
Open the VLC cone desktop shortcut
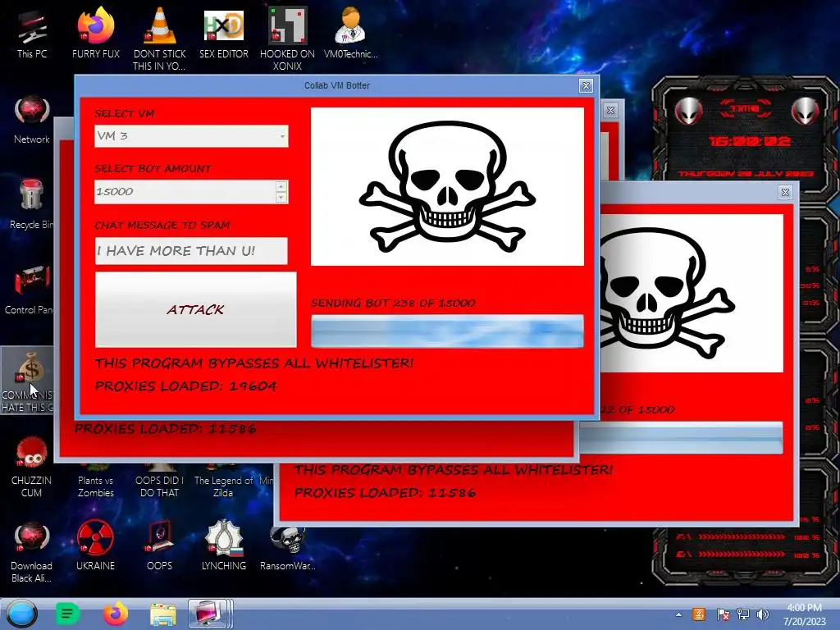click(159, 39)
